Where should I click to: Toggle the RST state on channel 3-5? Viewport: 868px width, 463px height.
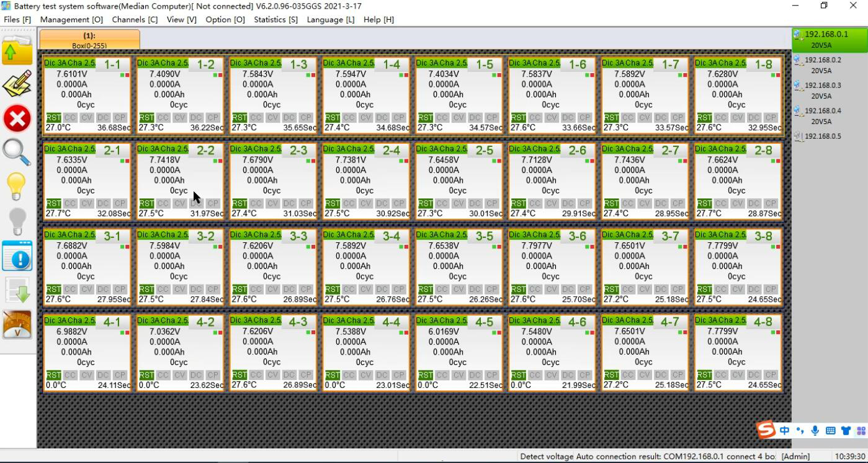pyautogui.click(x=426, y=289)
